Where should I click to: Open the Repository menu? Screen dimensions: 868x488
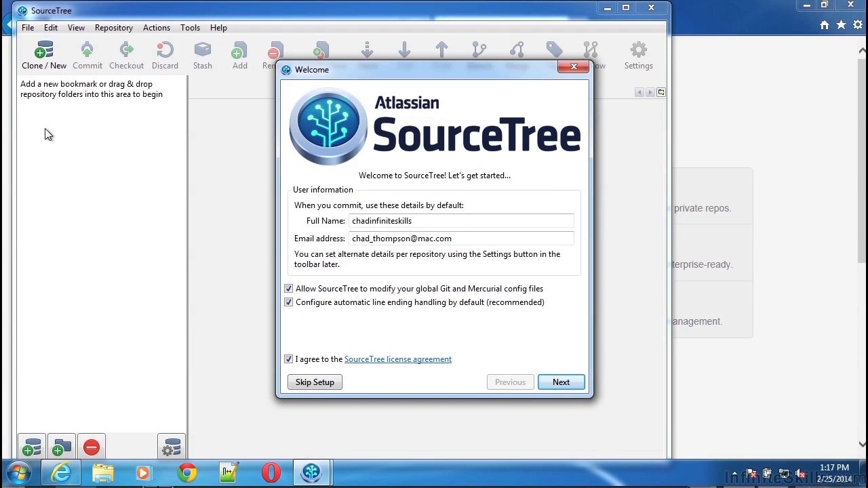tap(114, 28)
